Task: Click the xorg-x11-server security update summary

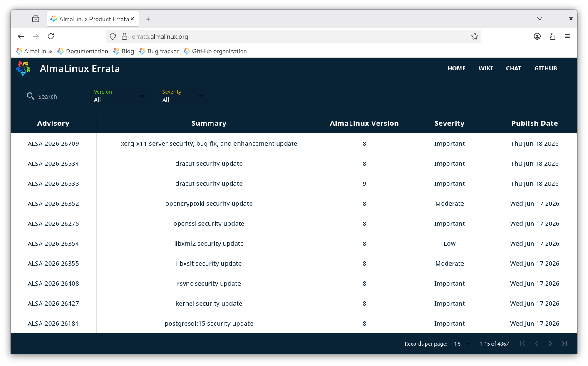Action: (209, 144)
